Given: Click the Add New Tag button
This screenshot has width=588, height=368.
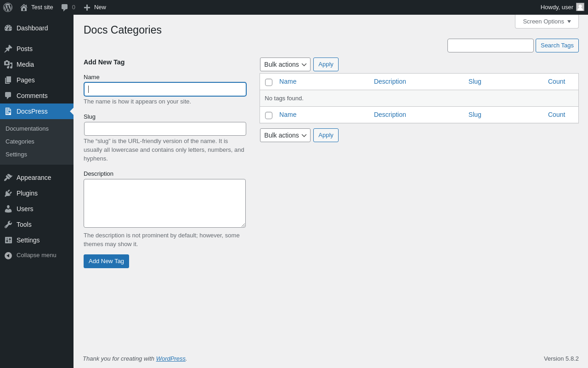Looking at the screenshot, I should pyautogui.click(x=106, y=261).
